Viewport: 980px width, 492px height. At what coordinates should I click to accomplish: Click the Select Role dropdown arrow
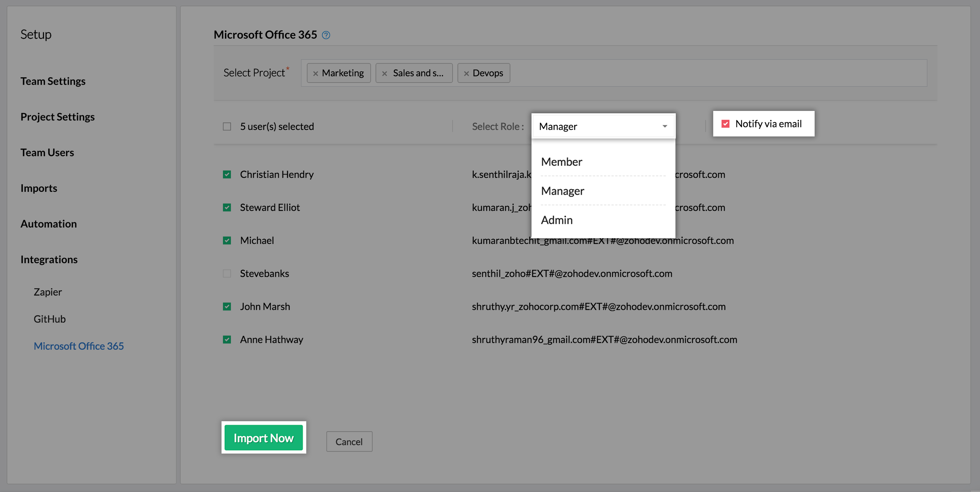pyautogui.click(x=664, y=126)
